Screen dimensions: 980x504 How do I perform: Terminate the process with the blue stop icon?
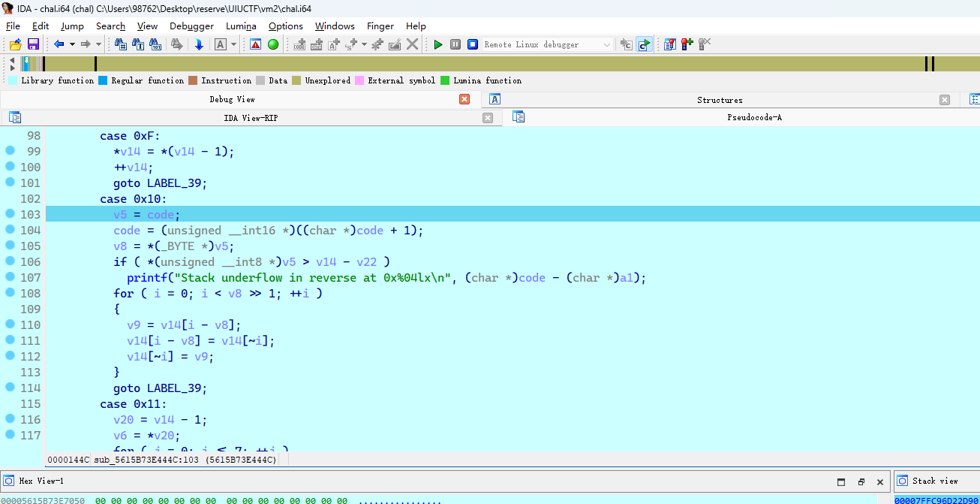pos(473,44)
